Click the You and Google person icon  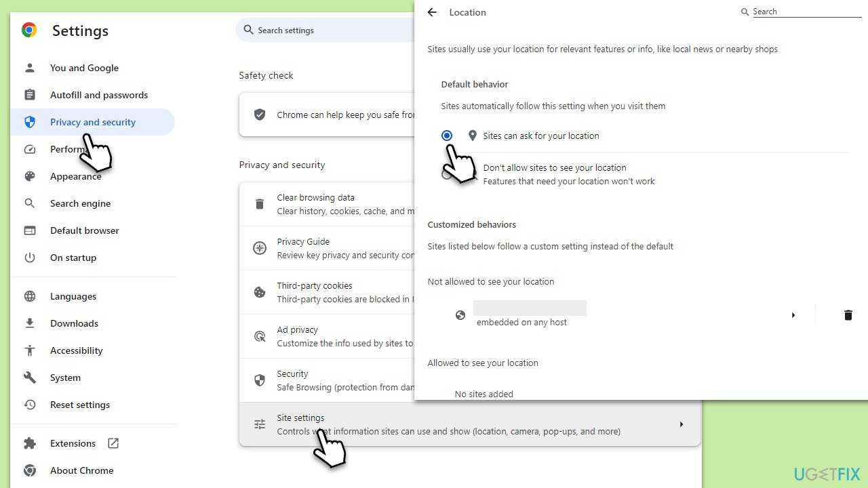point(29,68)
